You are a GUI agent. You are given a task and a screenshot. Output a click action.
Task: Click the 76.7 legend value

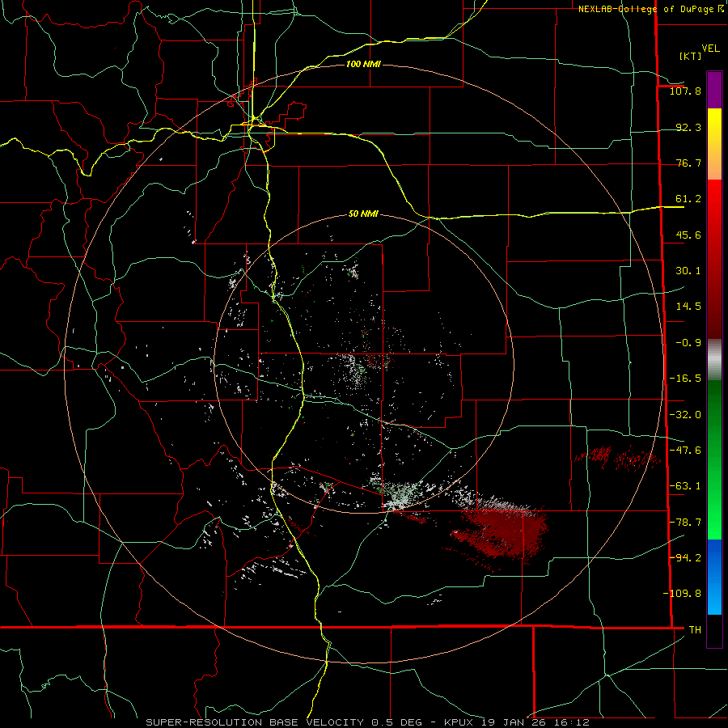[x=688, y=163]
